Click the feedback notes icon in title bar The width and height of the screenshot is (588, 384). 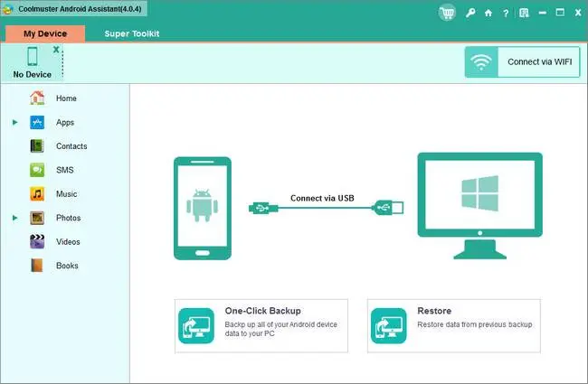[524, 14]
